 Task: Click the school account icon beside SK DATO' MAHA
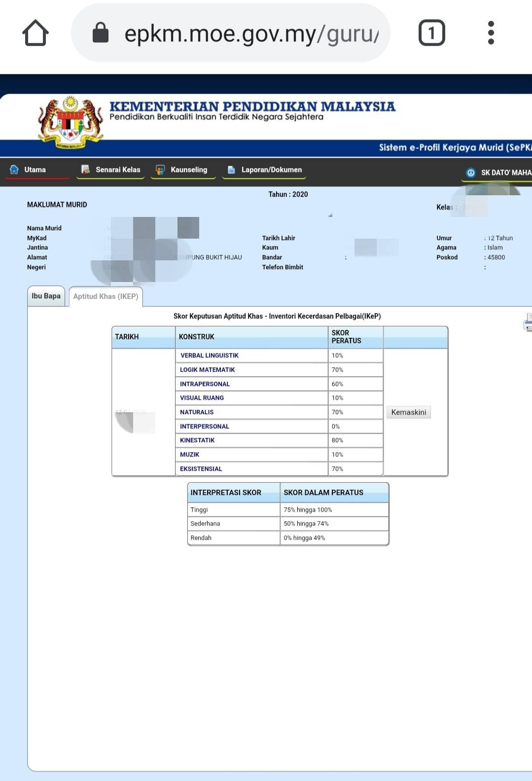coord(470,173)
